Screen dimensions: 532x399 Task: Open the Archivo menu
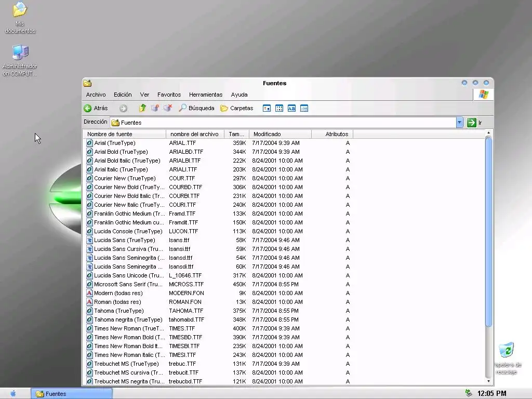(96, 95)
